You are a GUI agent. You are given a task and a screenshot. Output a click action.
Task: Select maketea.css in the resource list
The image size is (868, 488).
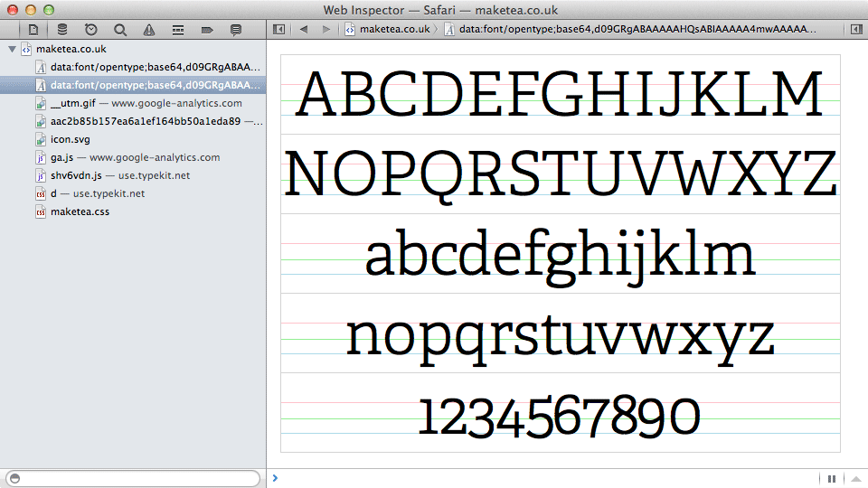pos(80,211)
